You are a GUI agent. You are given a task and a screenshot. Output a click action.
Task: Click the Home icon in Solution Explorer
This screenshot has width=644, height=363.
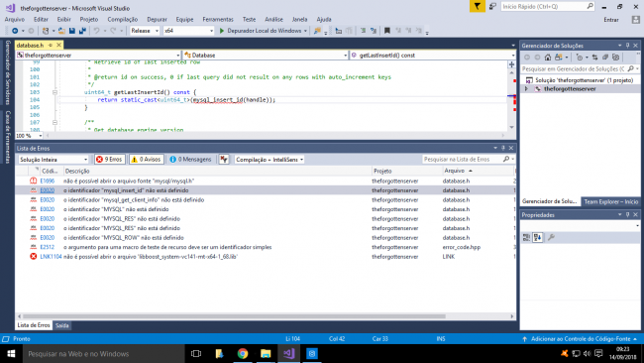pyautogui.click(x=548, y=58)
